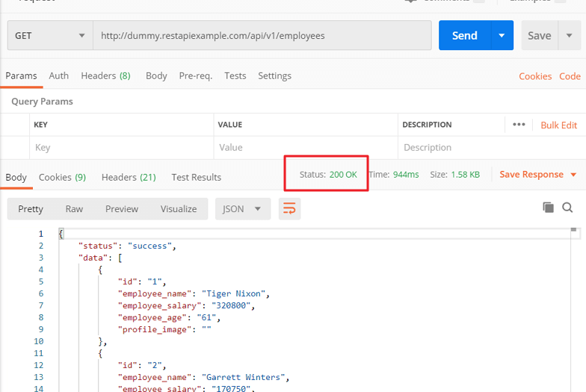Switch to the Test Results tab
Image resolution: width=586 pixels, height=392 pixels.
click(x=196, y=178)
